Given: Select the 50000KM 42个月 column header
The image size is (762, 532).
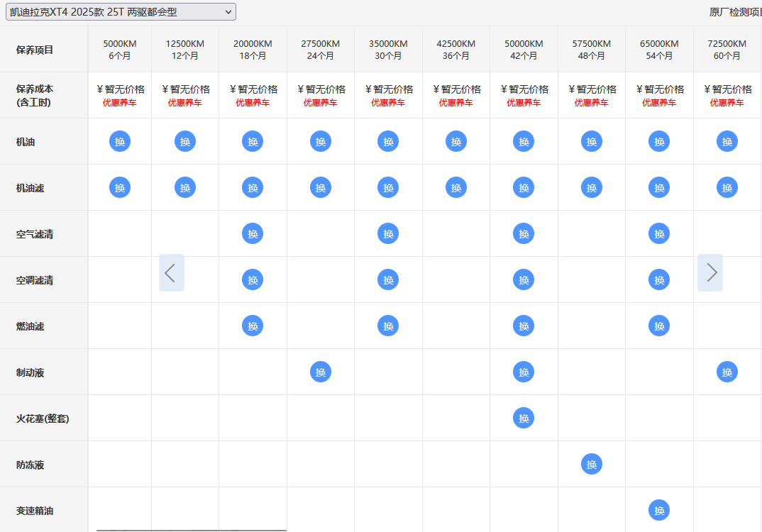Looking at the screenshot, I should pos(524,49).
